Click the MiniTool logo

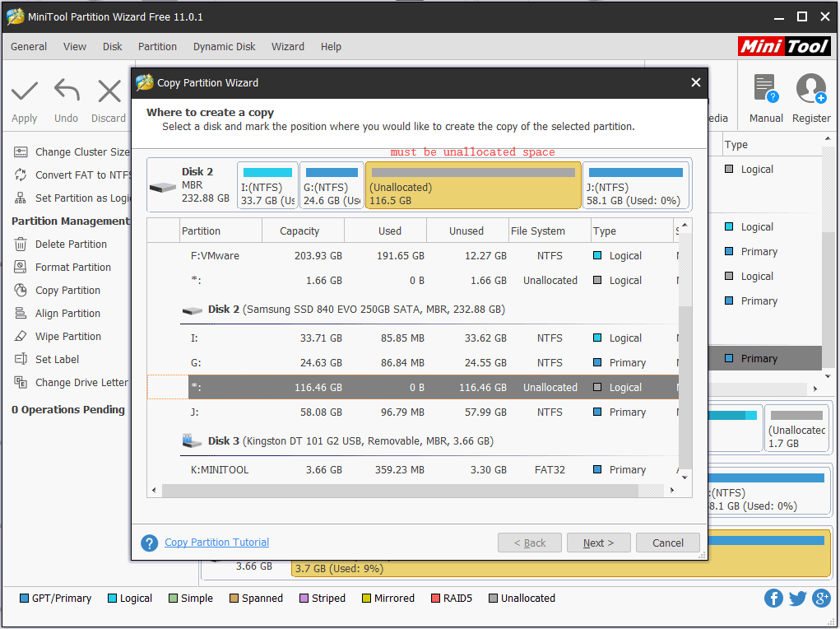tap(784, 47)
